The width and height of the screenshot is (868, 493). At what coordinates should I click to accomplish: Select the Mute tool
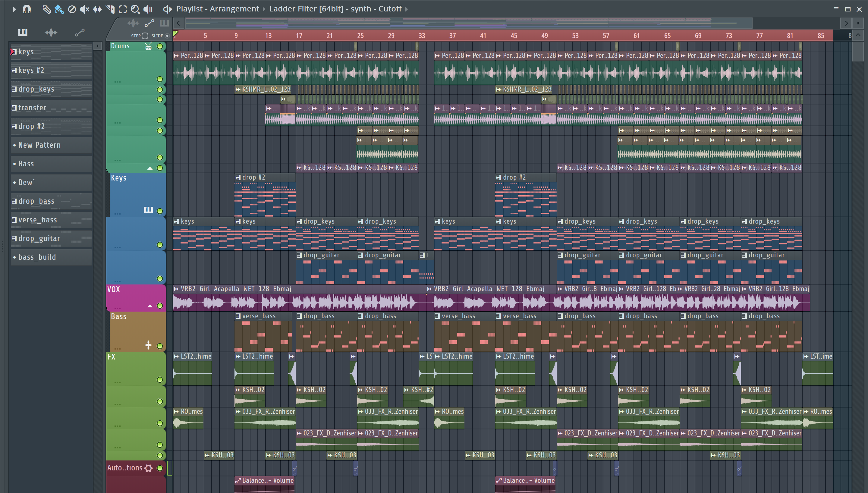coord(85,9)
